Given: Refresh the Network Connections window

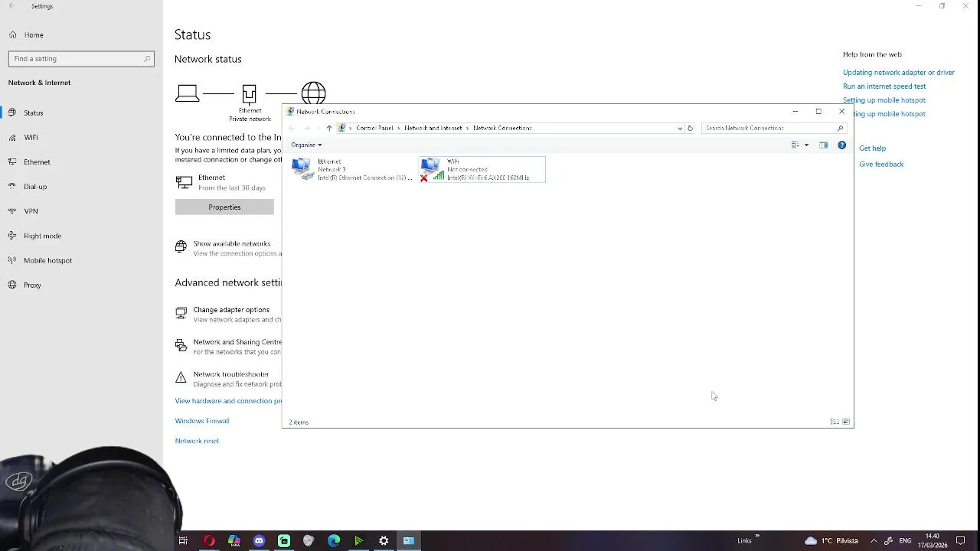Looking at the screenshot, I should pos(690,128).
